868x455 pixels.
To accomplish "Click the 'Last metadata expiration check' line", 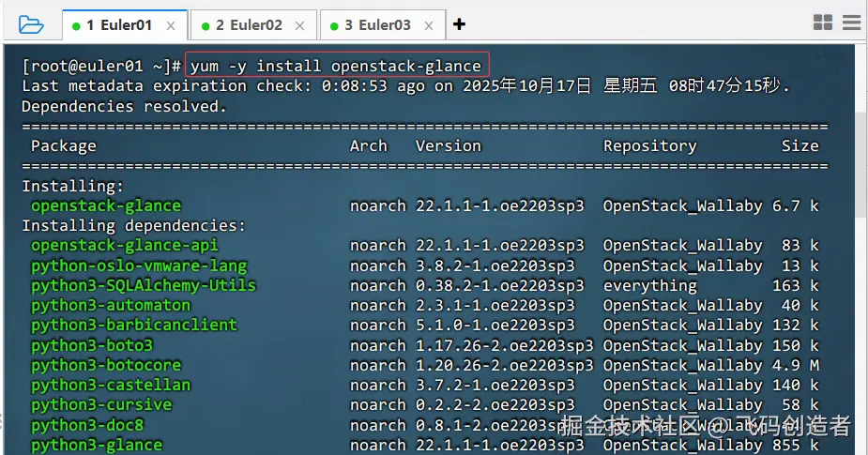I will coord(405,86).
